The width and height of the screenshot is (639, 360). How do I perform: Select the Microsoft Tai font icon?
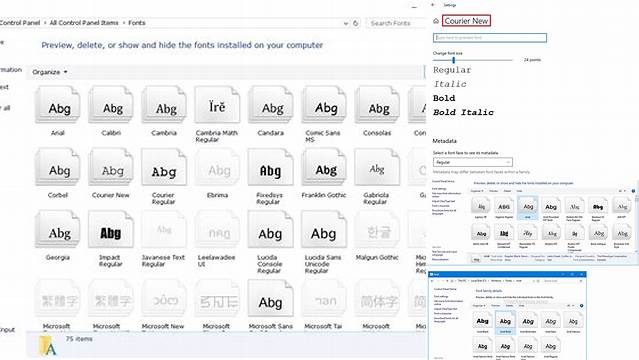point(324,298)
